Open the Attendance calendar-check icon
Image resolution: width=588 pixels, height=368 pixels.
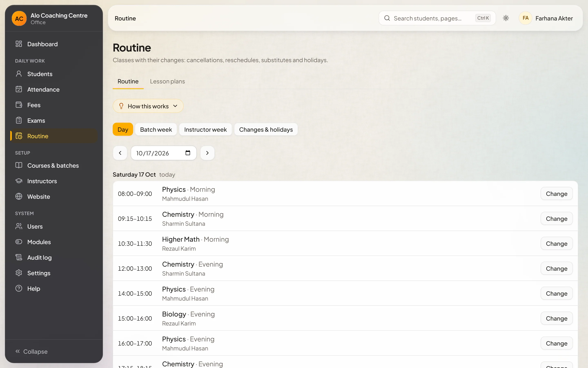pos(19,89)
